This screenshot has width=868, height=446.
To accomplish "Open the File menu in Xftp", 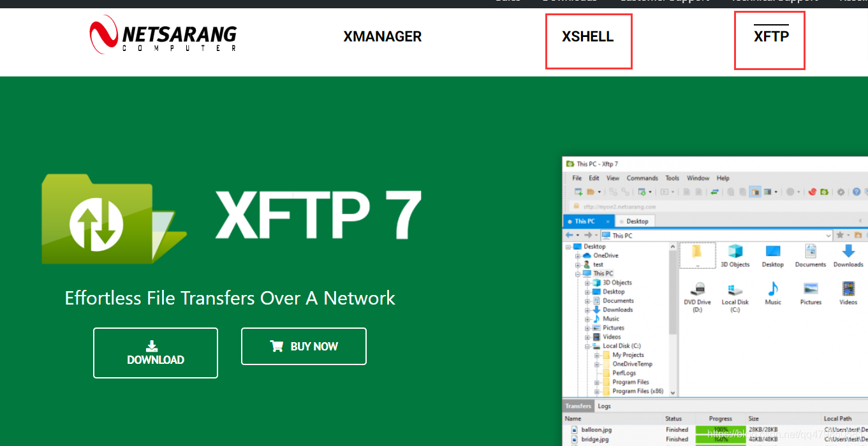I will [x=577, y=178].
